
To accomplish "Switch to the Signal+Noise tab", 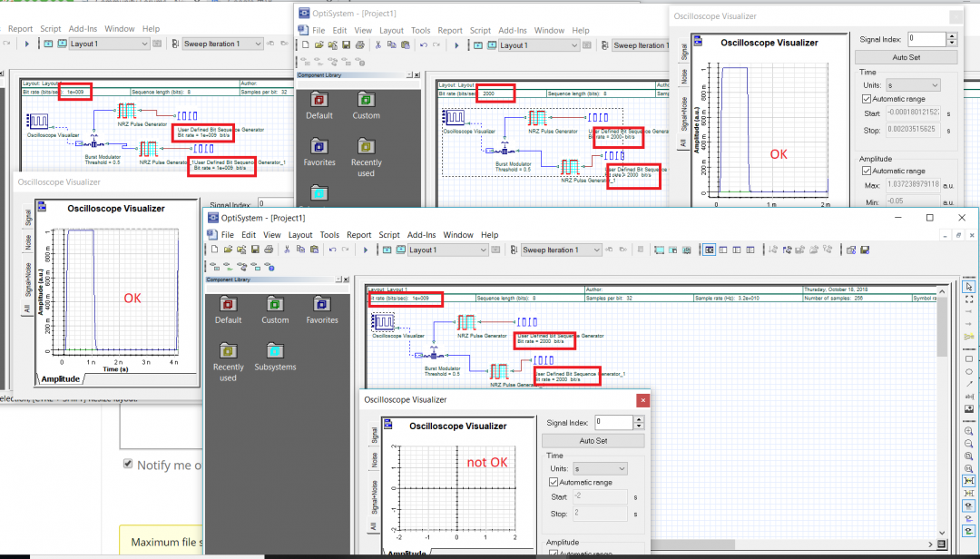I will [374, 495].
